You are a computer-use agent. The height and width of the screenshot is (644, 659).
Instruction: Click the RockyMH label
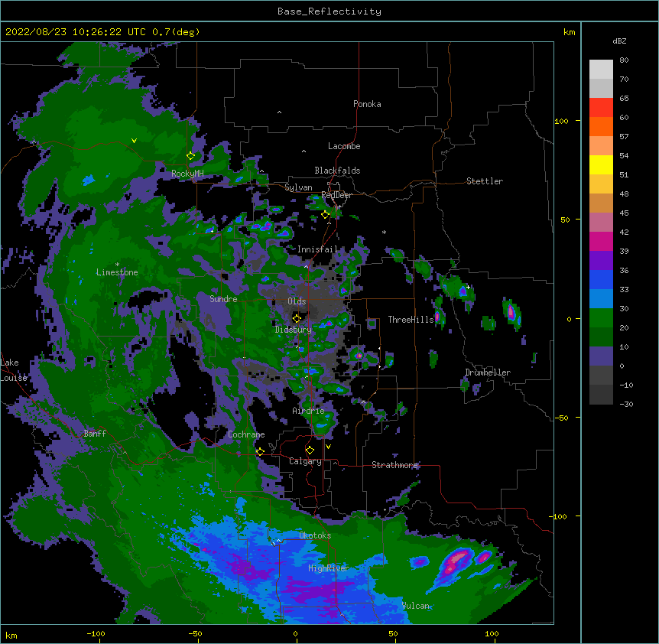(x=187, y=174)
